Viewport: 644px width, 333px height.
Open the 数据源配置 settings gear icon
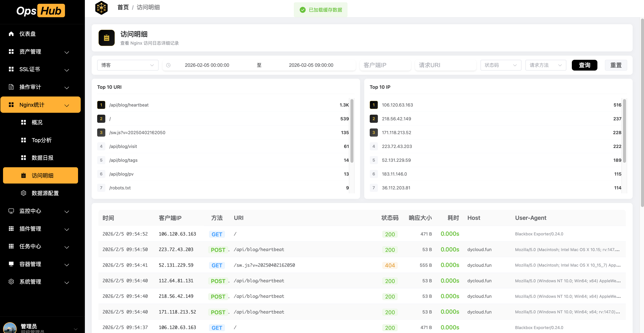[23, 193]
